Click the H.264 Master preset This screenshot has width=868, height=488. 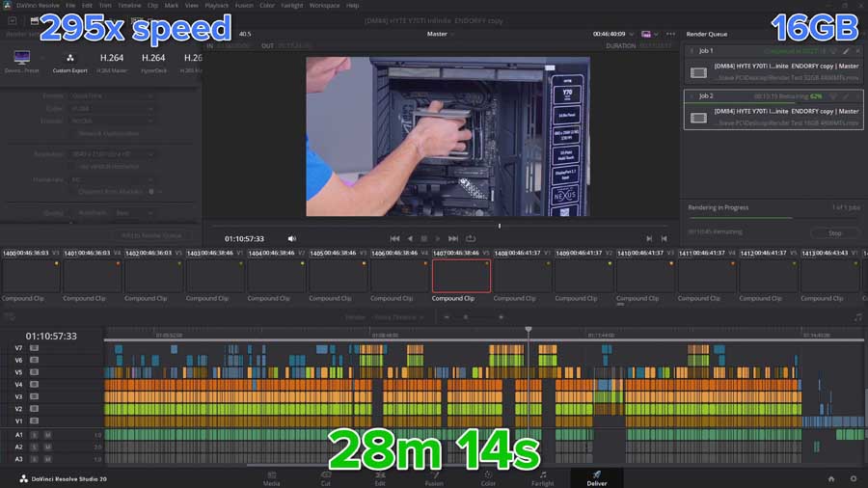point(111,60)
